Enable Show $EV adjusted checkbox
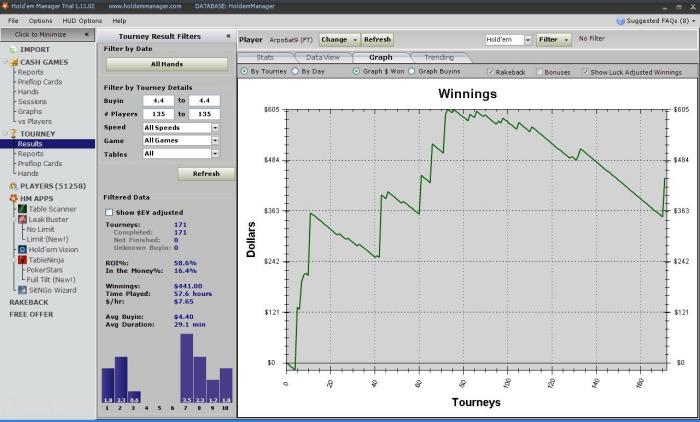The image size is (700, 422). (109, 213)
